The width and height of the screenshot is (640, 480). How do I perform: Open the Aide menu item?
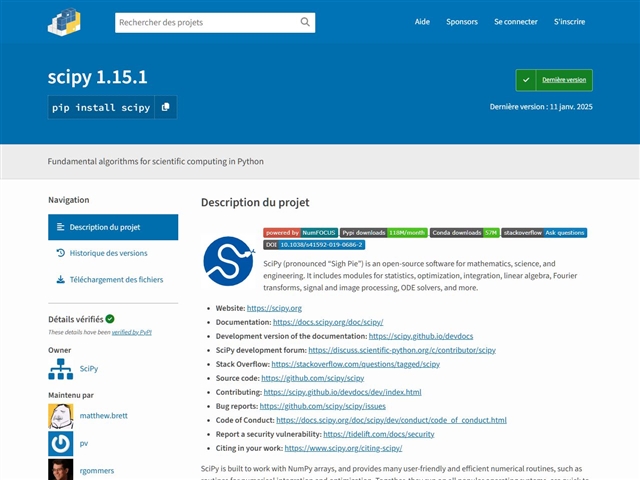(422, 22)
